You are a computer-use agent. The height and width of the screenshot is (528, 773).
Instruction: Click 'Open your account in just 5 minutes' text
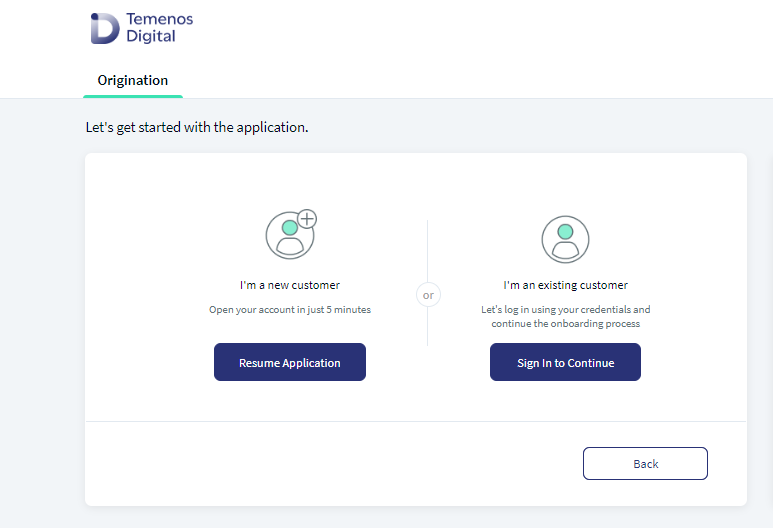click(x=290, y=310)
